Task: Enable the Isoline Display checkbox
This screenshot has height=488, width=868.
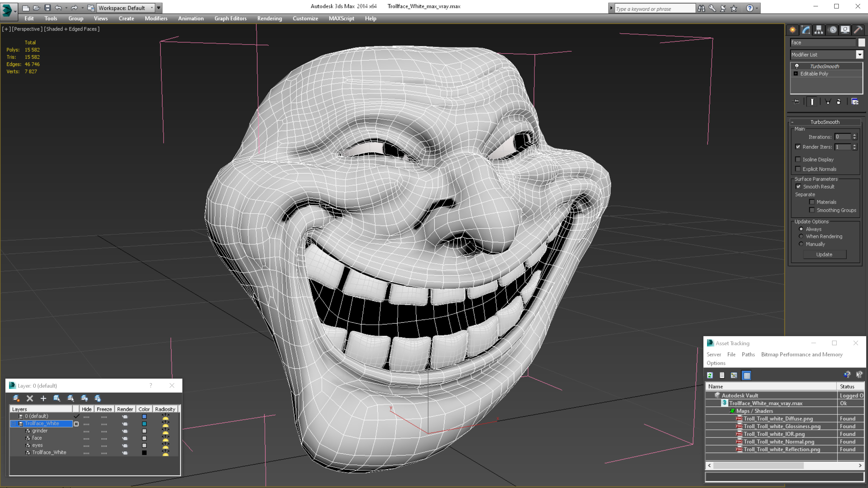Action: coord(798,159)
